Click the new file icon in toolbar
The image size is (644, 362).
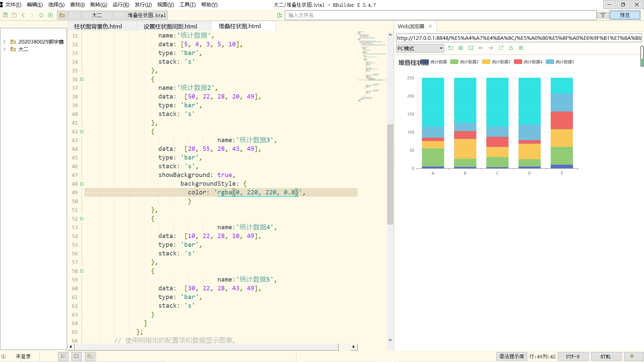[x=5, y=15]
